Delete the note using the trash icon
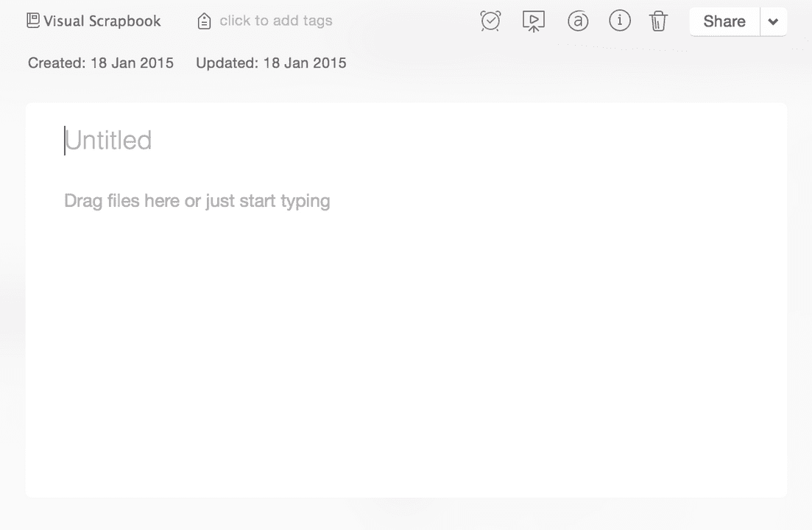812x530 pixels. pos(658,21)
